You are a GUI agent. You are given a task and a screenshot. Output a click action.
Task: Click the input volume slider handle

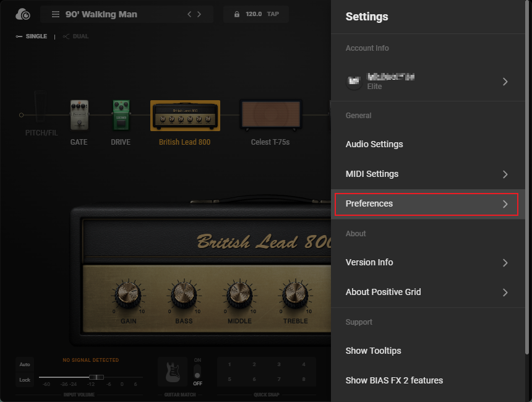pos(97,377)
